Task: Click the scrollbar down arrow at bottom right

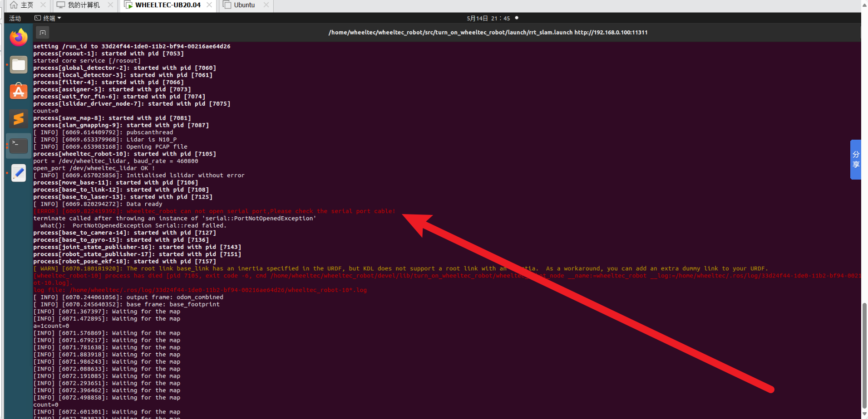Action: pos(864,414)
